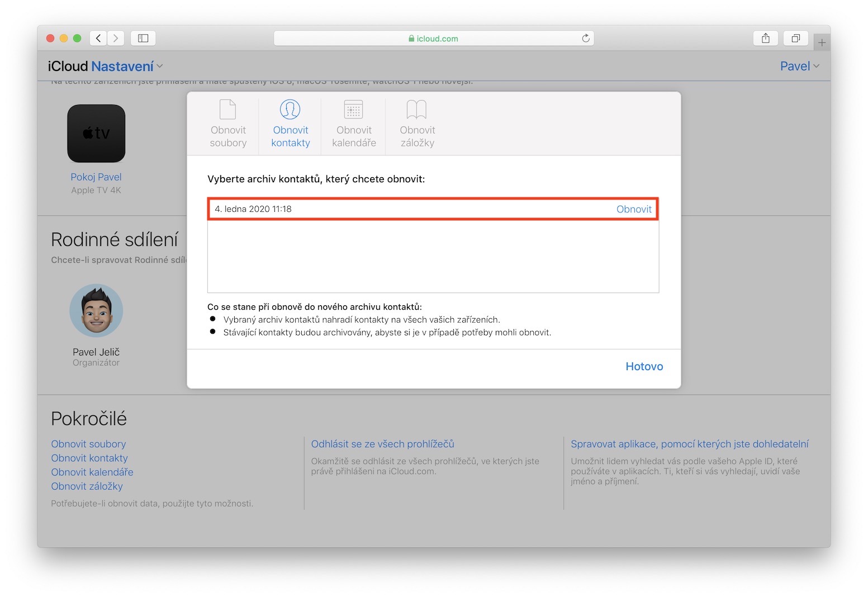Screen dimensions: 868x597
Task: Click the 'Vyberte archiv kontaktů' prompt text
Action: coord(316,179)
